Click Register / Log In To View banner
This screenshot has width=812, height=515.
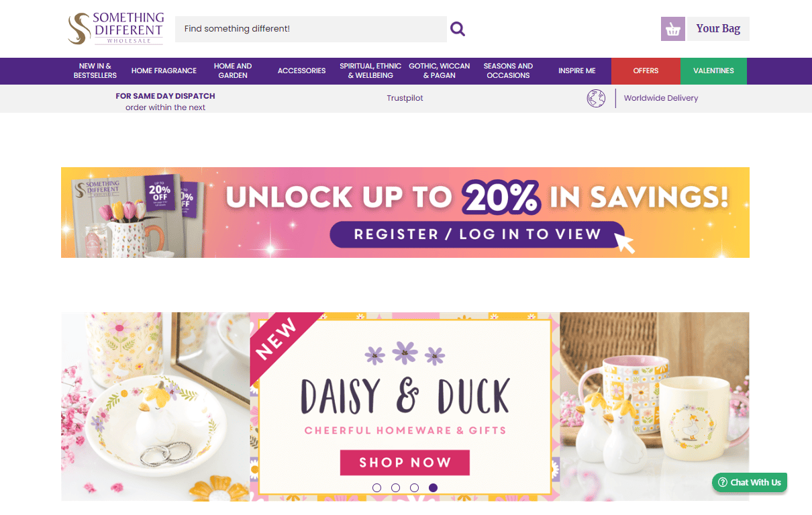tap(477, 234)
